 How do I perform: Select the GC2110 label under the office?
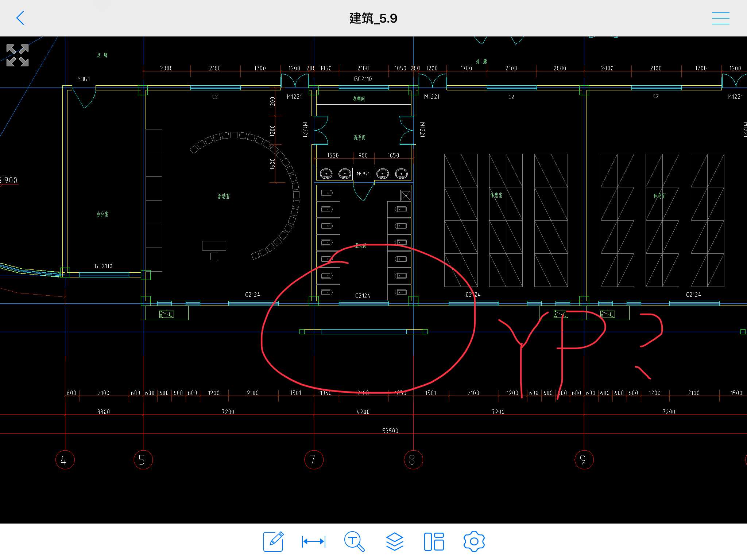pos(104,267)
